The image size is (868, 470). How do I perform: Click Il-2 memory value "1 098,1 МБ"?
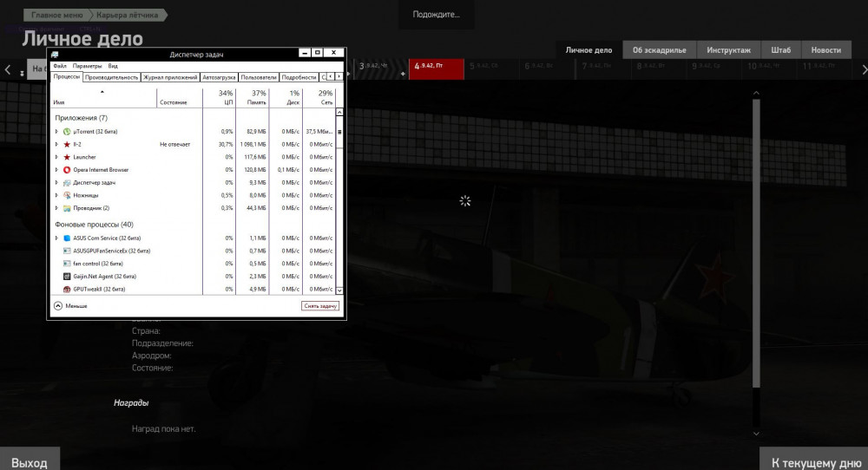pos(253,144)
